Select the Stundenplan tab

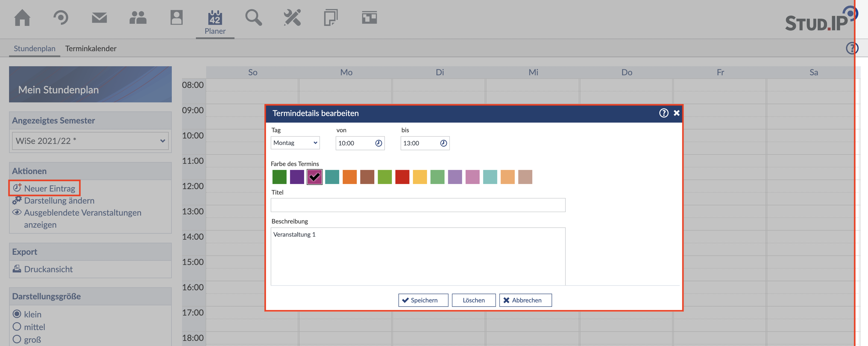(34, 48)
